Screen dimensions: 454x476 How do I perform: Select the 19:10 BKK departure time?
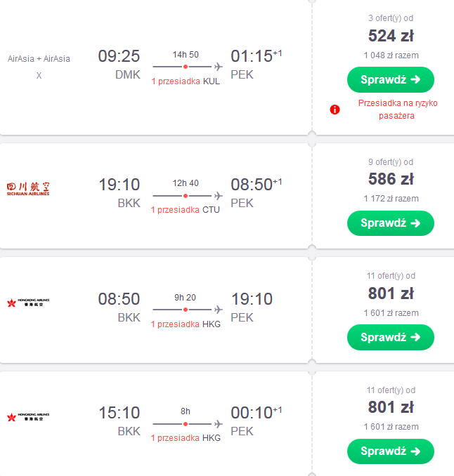pos(119,185)
